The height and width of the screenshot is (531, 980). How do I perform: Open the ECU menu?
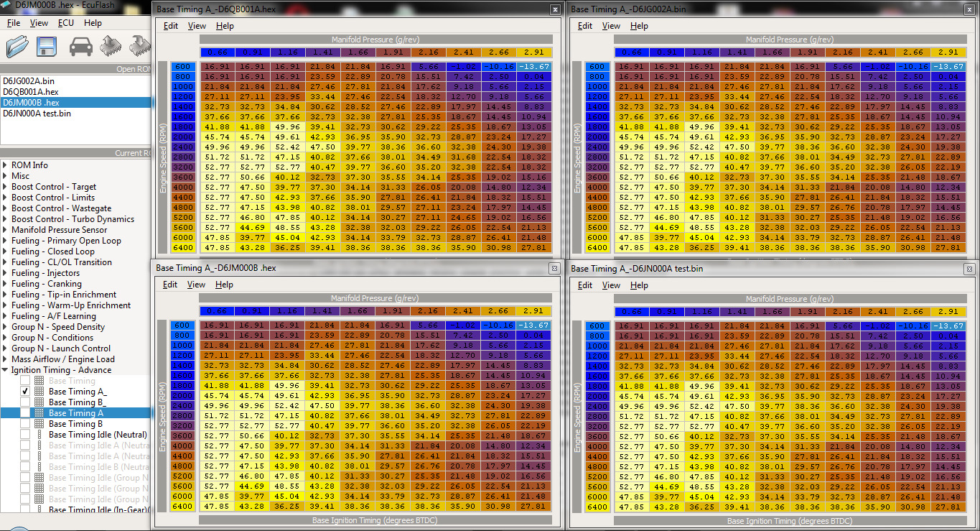[x=66, y=23]
